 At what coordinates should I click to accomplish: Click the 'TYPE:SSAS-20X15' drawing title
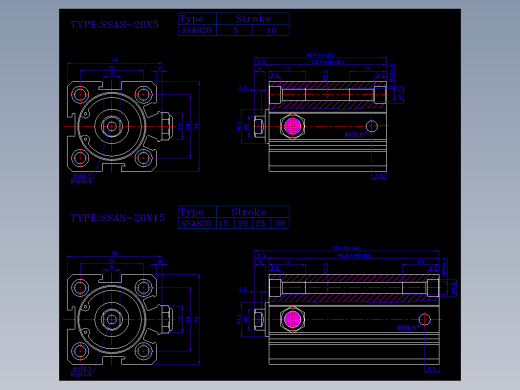tap(118, 218)
